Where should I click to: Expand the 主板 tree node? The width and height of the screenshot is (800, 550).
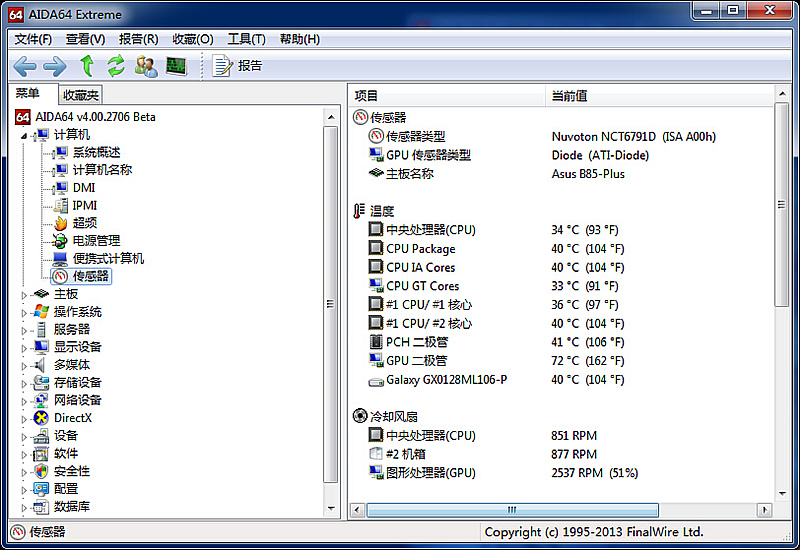[x=23, y=295]
